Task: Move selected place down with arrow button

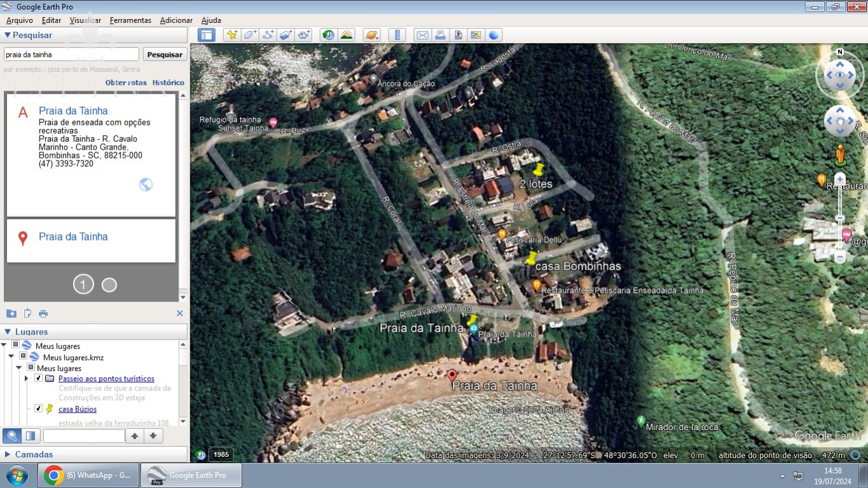Action: tap(153, 436)
